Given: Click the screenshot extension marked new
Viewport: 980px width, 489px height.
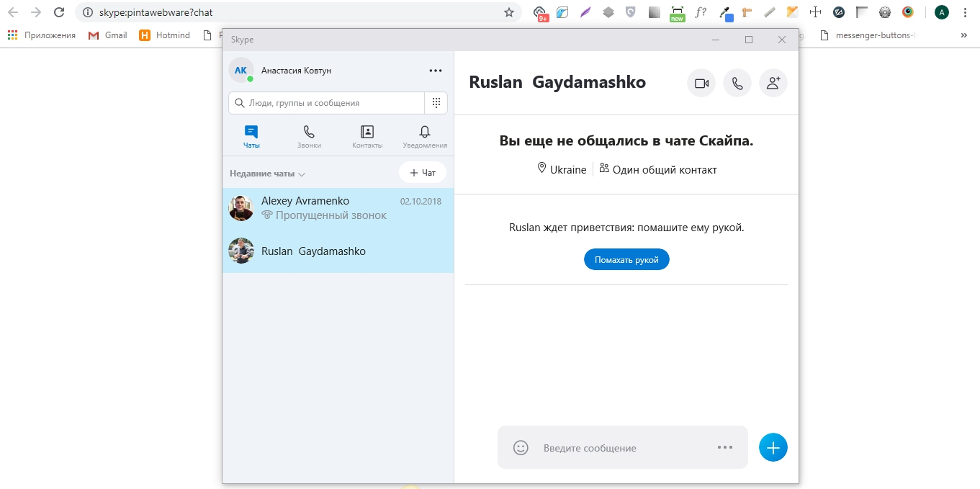Looking at the screenshot, I should tap(677, 13).
